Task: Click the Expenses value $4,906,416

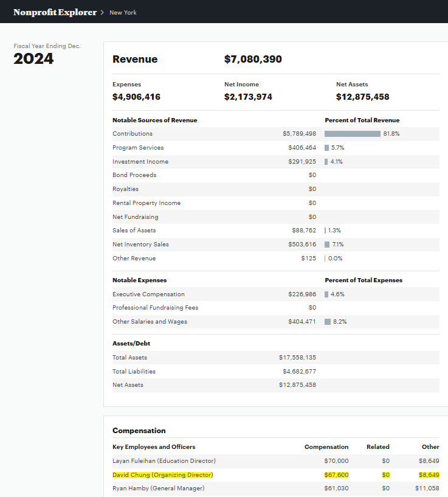Action: pos(136,97)
